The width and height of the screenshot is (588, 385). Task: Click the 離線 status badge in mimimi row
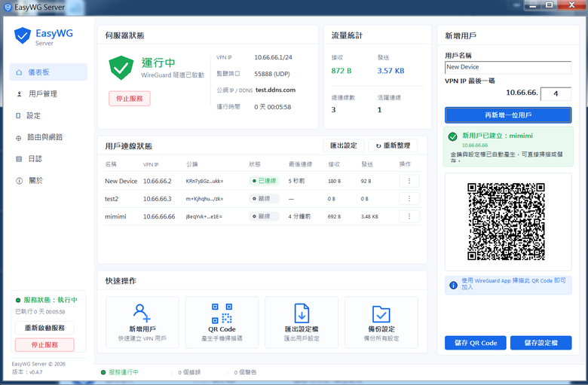point(264,216)
